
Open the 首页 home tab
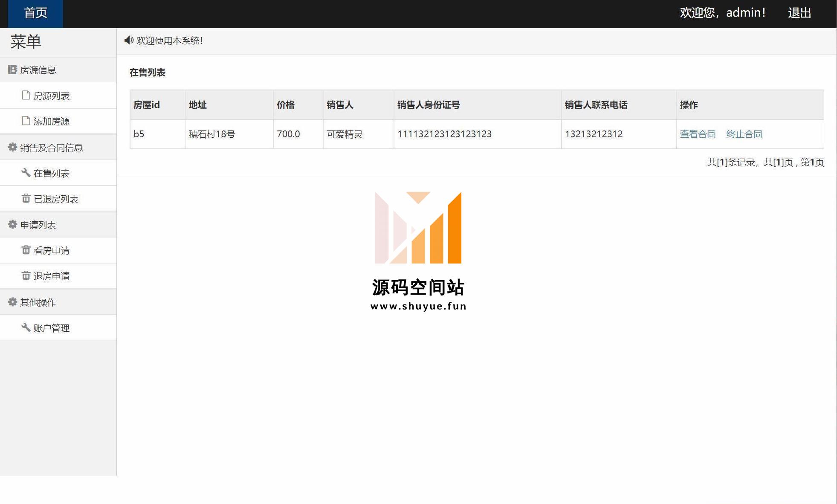pos(35,13)
